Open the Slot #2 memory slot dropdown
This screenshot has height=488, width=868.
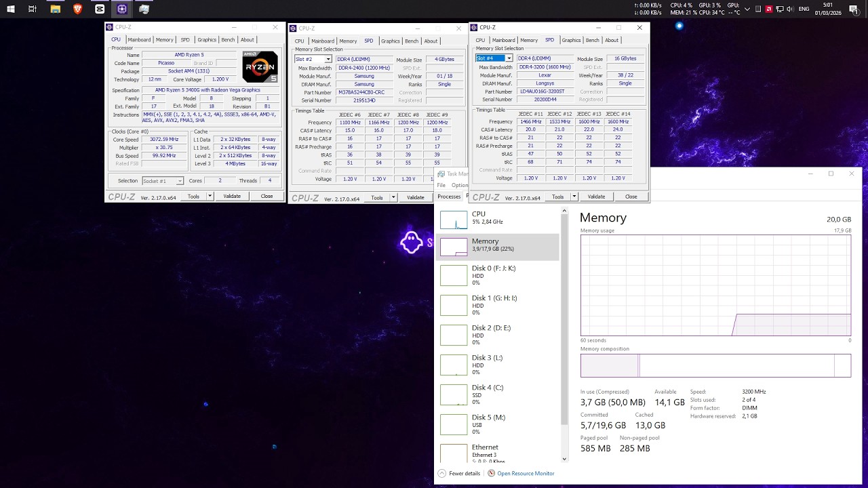pos(328,60)
